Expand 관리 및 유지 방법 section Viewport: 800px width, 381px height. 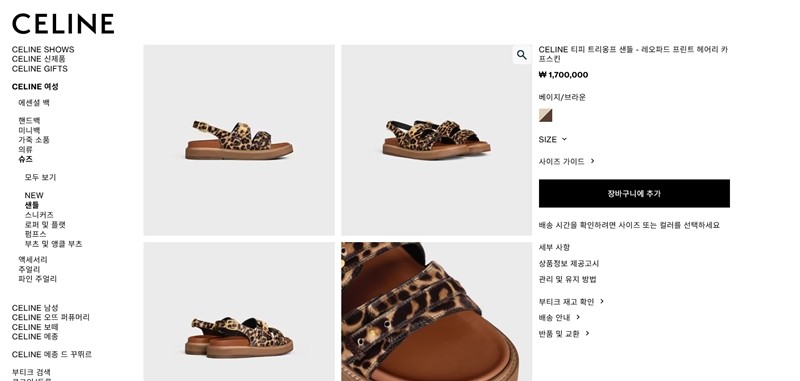[567, 280]
